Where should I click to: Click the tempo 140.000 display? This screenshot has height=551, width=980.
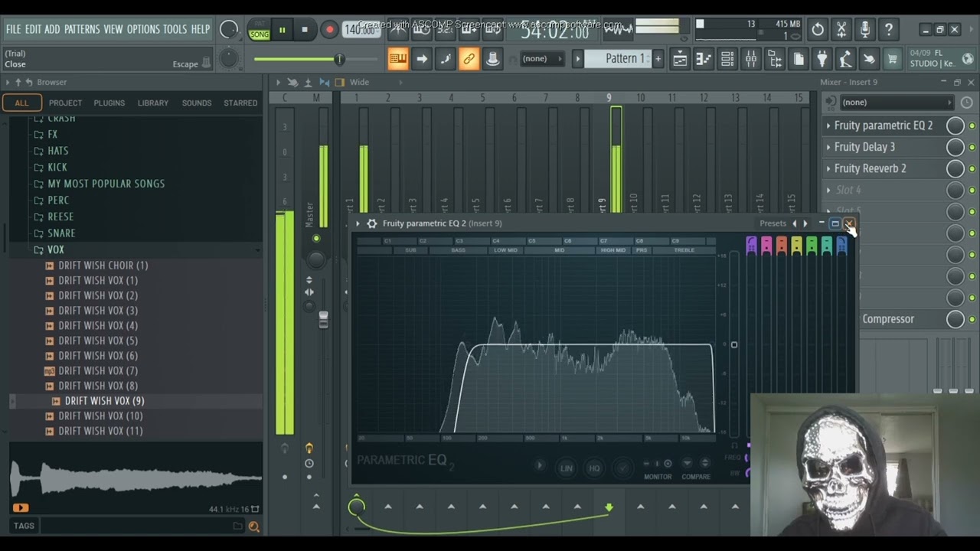pyautogui.click(x=361, y=30)
